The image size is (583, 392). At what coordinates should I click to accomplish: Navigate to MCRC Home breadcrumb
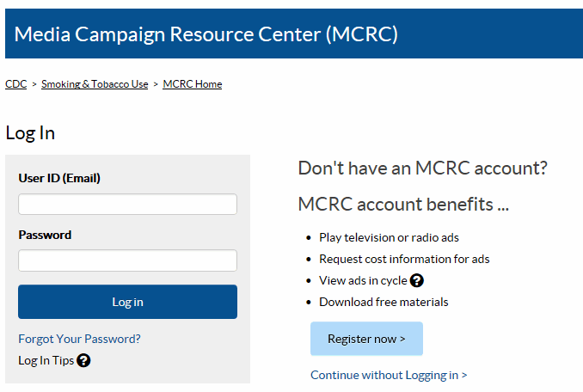point(192,84)
